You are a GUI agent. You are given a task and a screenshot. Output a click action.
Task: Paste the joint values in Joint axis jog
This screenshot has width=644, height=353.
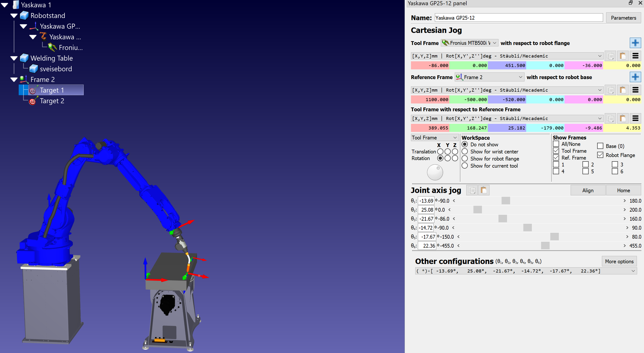coord(484,190)
